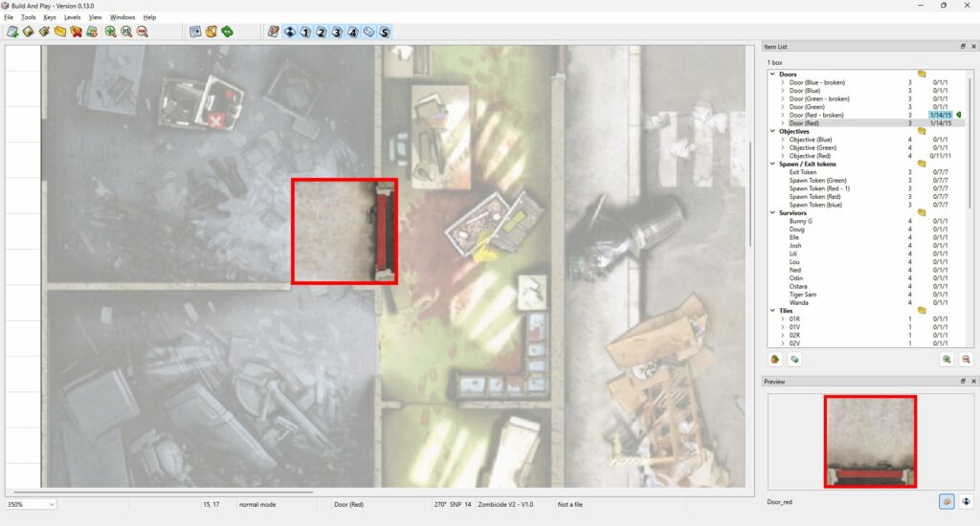980x526 pixels.
Task: Select survivor Bunny G in list
Action: tap(801, 221)
